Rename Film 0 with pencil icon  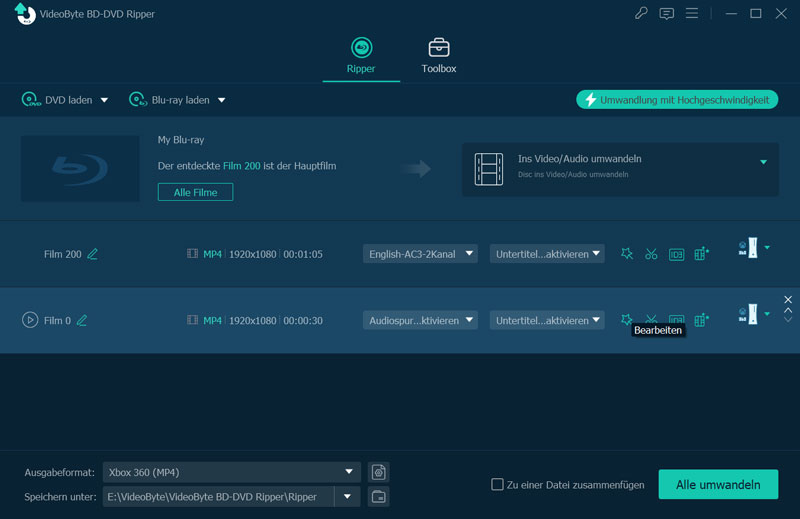82,320
